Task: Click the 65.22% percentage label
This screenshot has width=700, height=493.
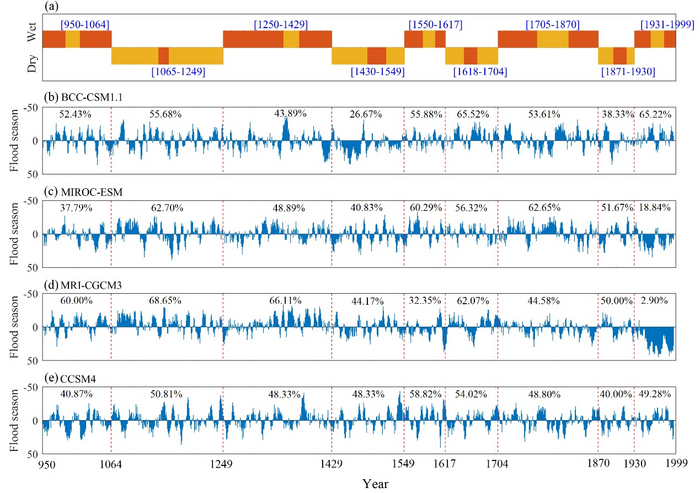Action: (655, 114)
